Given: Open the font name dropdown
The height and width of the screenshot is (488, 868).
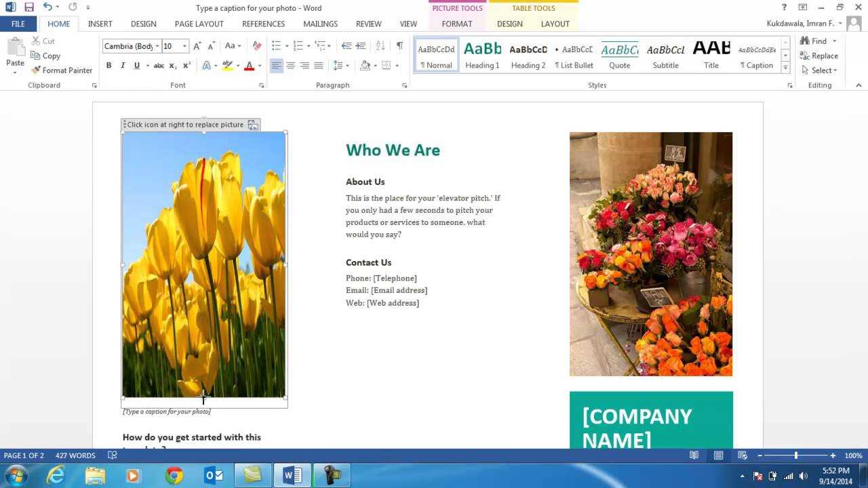Looking at the screenshot, I should tap(157, 46).
